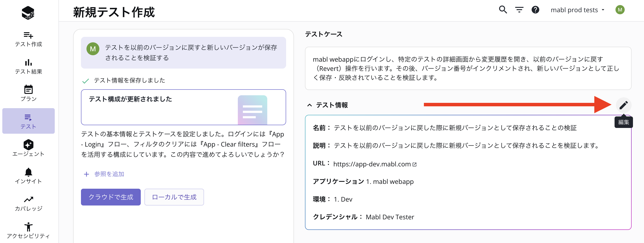Open テスト作成 in the sidebar
The height and width of the screenshot is (243, 644).
[x=28, y=39]
